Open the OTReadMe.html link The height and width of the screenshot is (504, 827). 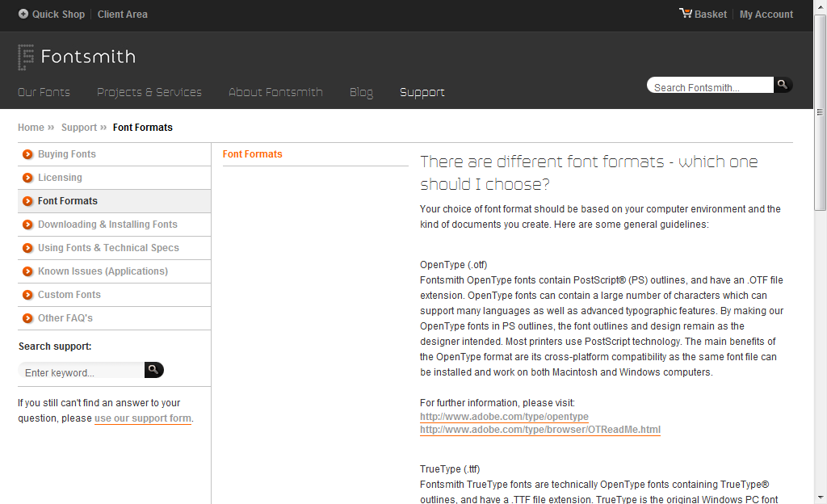point(540,430)
